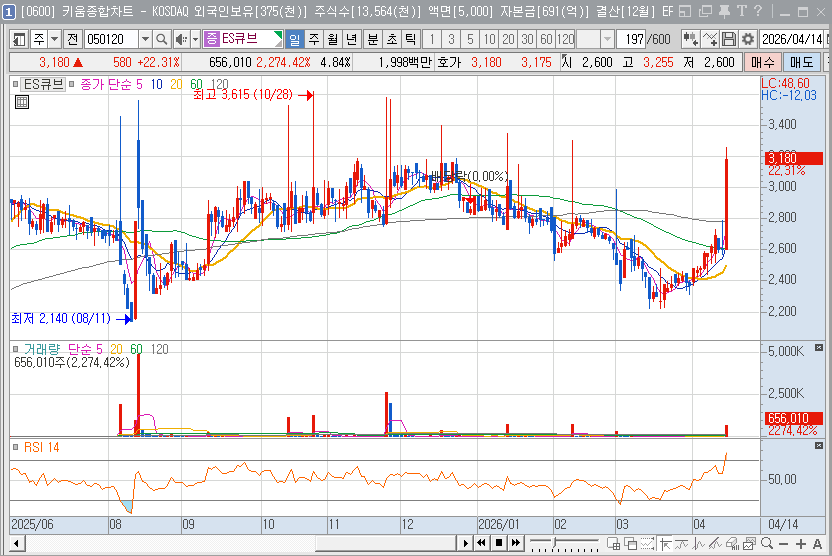Click the save chart floppy disk icon
The image size is (832, 556).
click(729, 39)
